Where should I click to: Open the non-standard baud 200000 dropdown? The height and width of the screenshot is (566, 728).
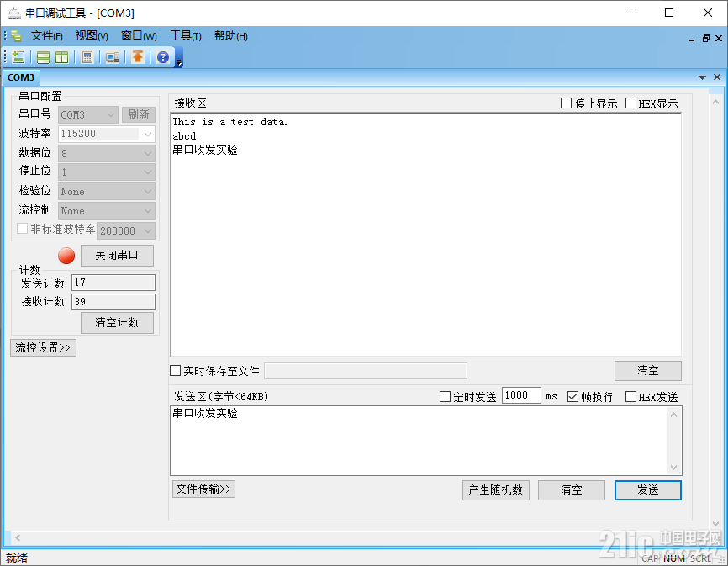click(x=126, y=230)
